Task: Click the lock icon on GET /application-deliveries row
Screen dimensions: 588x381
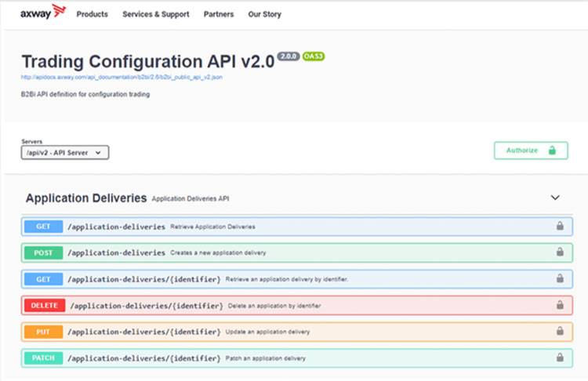Action: click(560, 226)
